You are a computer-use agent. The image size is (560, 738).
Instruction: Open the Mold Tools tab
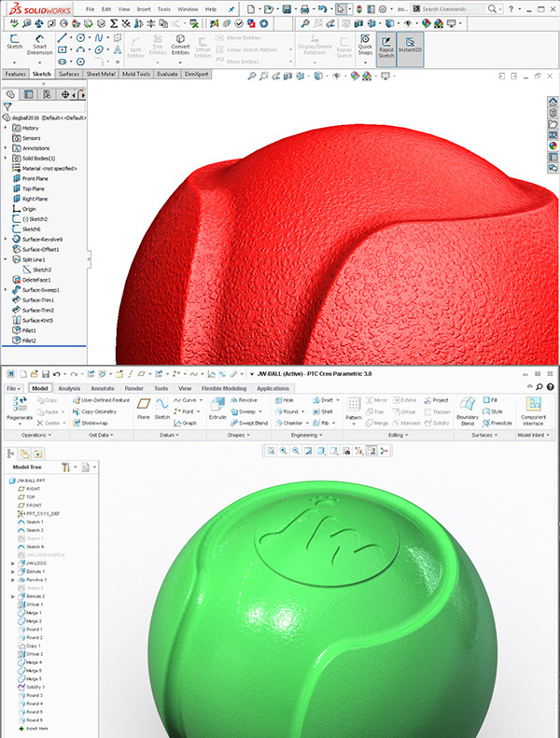tap(135, 74)
